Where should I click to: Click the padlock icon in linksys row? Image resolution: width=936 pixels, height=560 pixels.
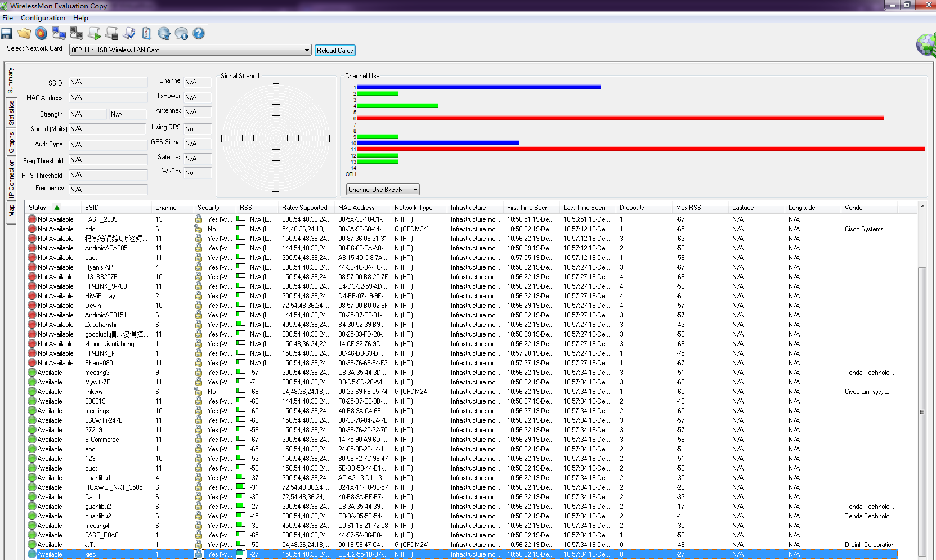pos(198,391)
